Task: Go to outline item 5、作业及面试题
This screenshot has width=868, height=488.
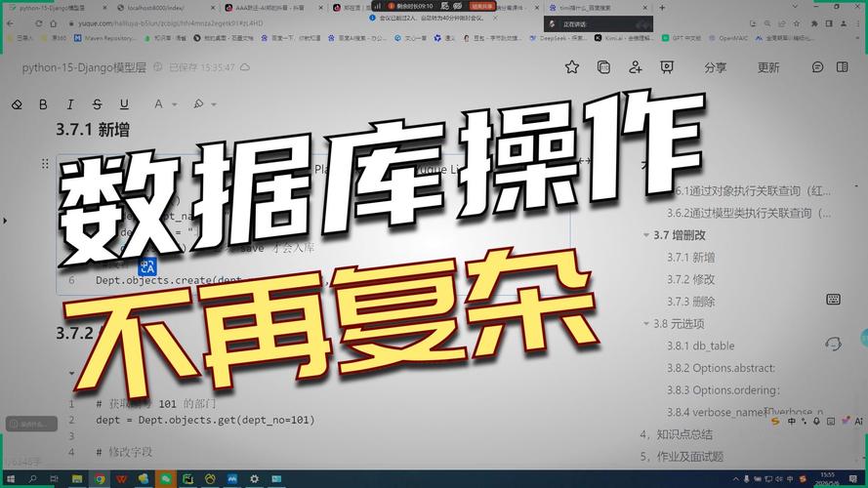Action: point(682,457)
